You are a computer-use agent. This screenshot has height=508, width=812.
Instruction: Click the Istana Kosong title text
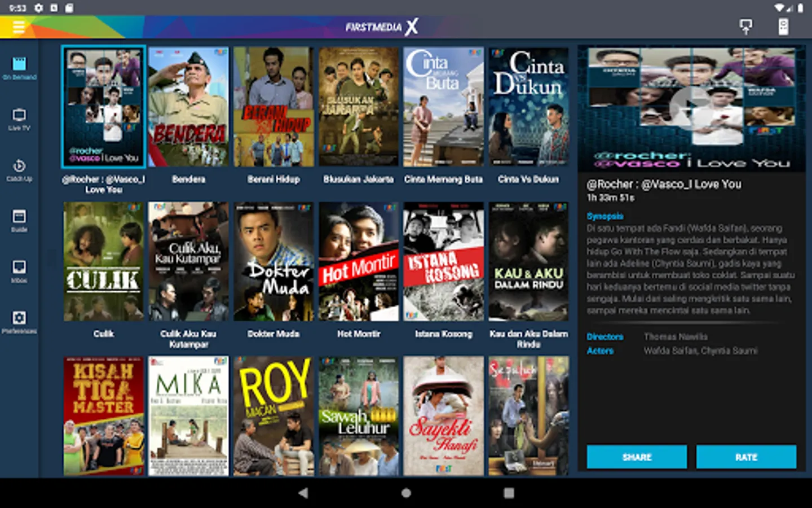[443, 334]
